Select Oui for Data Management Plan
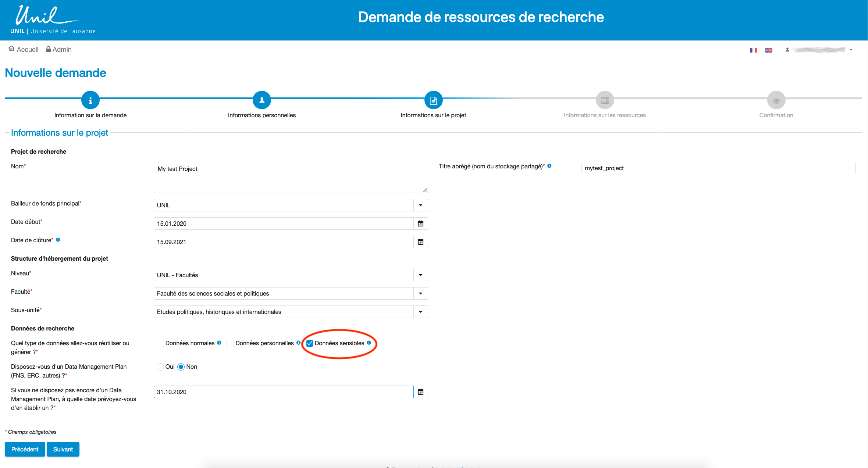Screen dimensions: 868x468 [x=160, y=367]
